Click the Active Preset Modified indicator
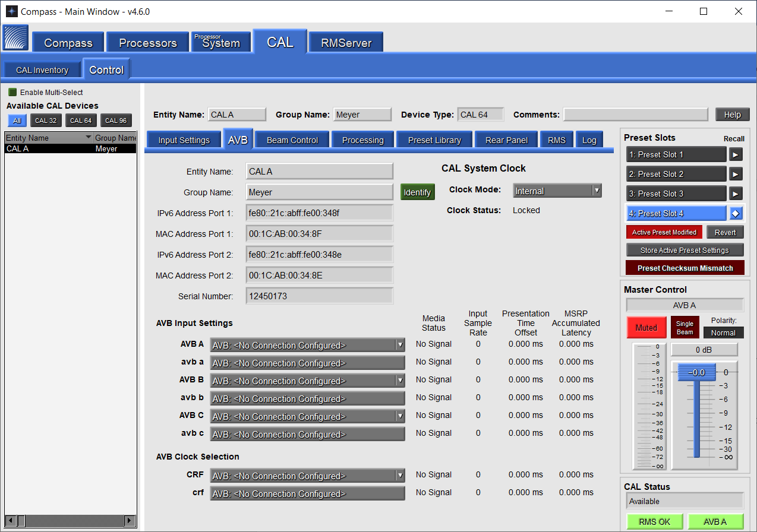 tap(664, 232)
